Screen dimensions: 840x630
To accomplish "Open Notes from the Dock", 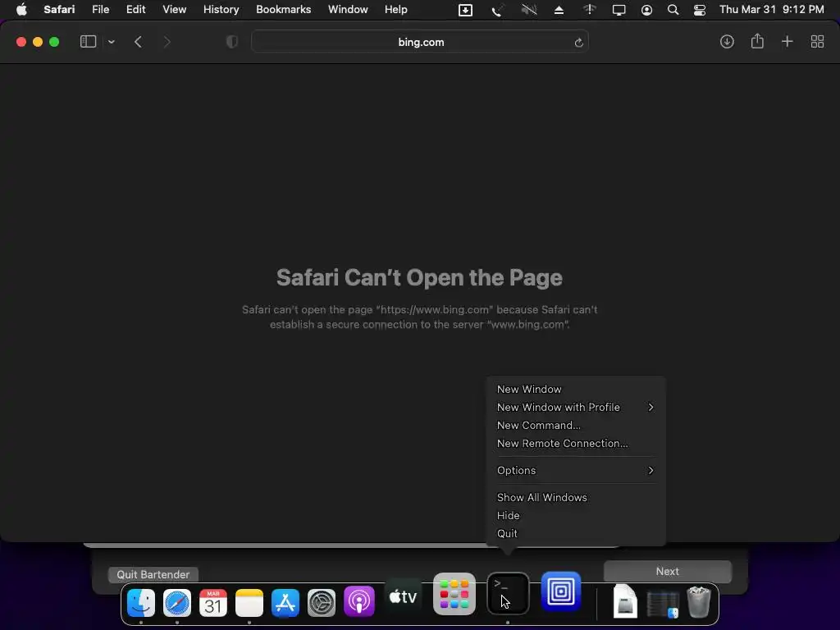I will click(x=249, y=602).
